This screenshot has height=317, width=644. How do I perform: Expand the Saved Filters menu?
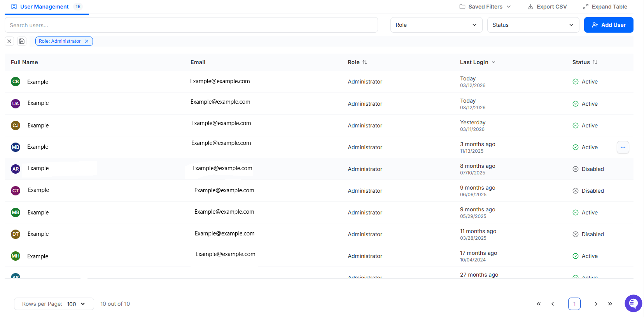point(485,7)
